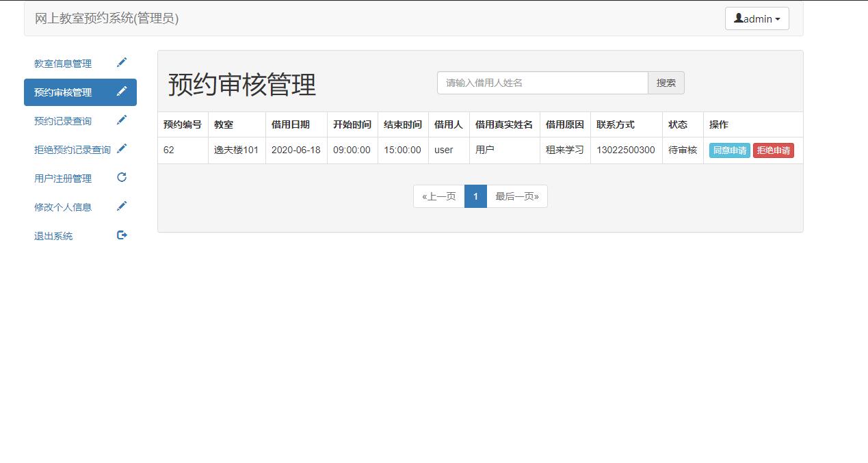This screenshot has width=868, height=463.
Task: Click the refresh icon beside 用户注册管理
Action: pos(122,176)
